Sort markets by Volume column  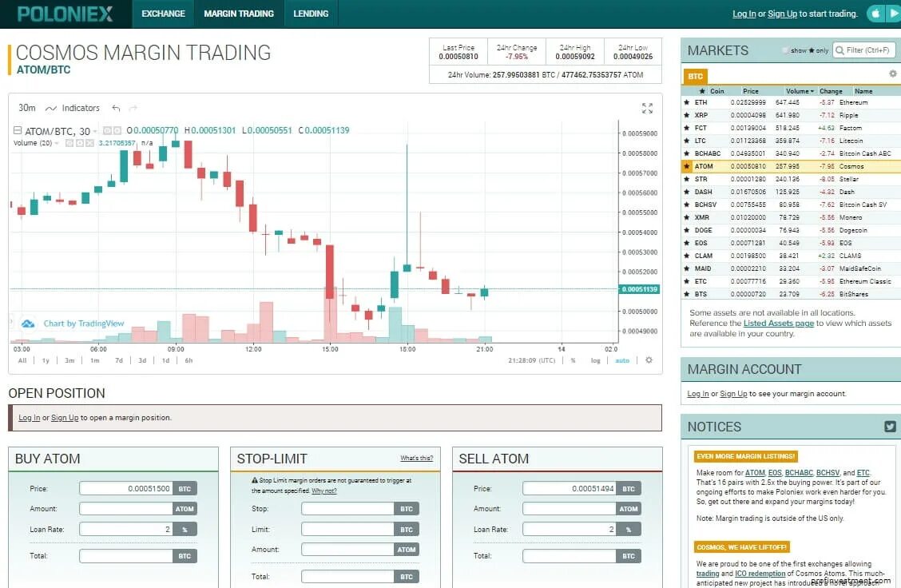[800, 91]
